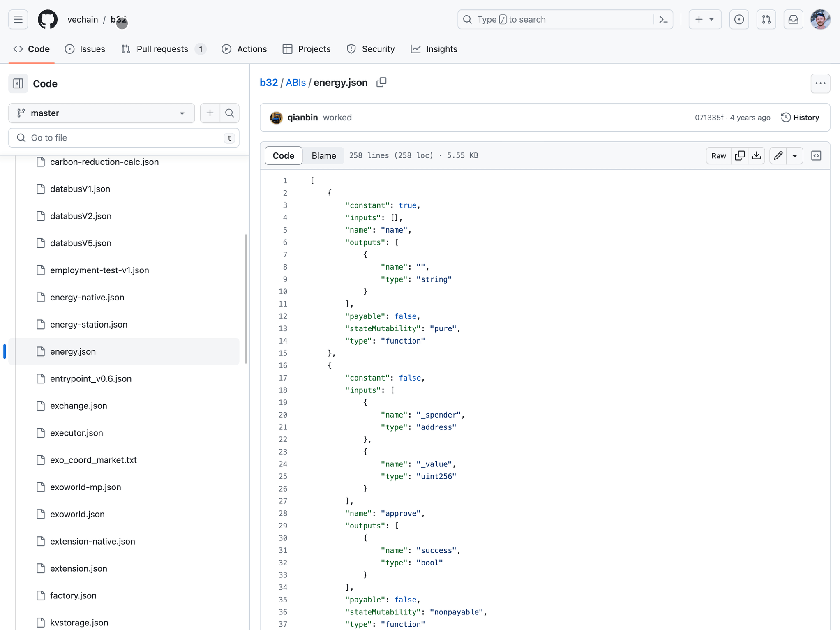840x630 pixels.
Task: Collapse the file tree side panel
Action: click(18, 84)
